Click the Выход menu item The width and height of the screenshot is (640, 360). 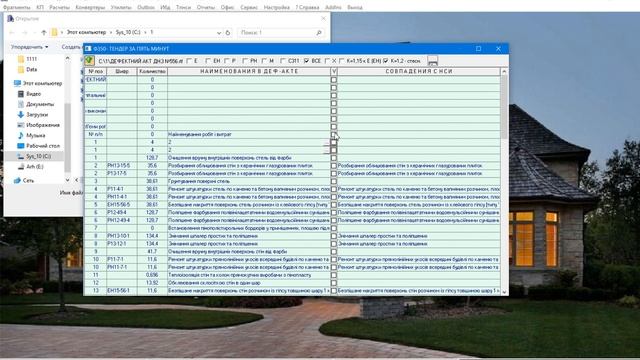pos(355,7)
